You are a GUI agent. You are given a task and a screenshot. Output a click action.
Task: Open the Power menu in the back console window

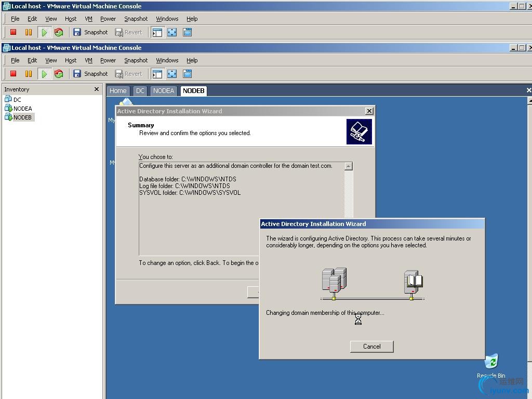(108, 19)
